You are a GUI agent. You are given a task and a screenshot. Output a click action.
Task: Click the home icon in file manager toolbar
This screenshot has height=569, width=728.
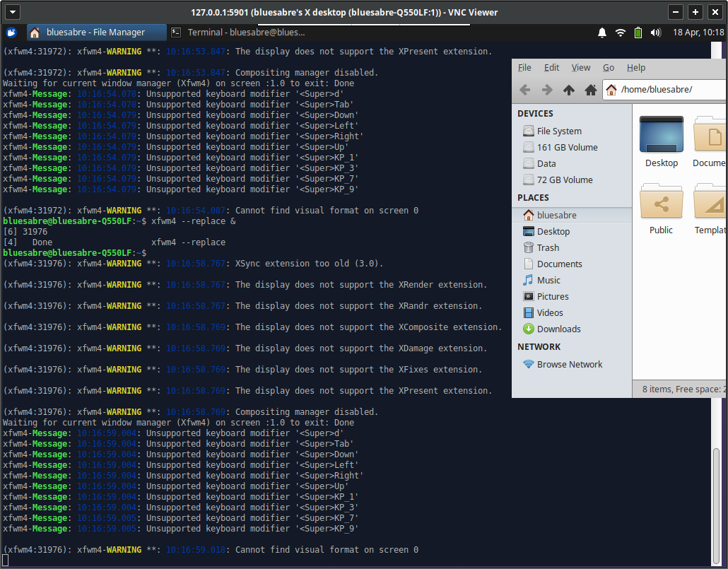[x=590, y=90]
